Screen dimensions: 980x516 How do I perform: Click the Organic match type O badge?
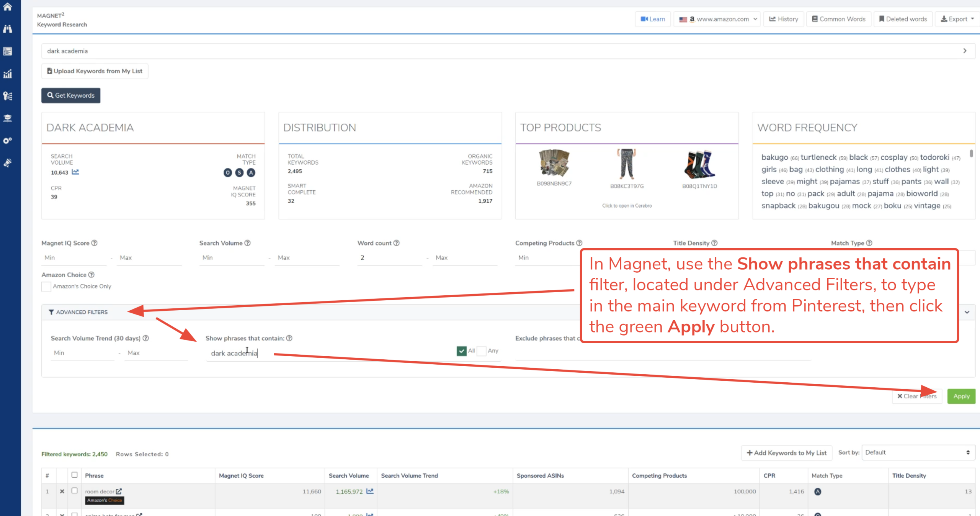coord(228,173)
